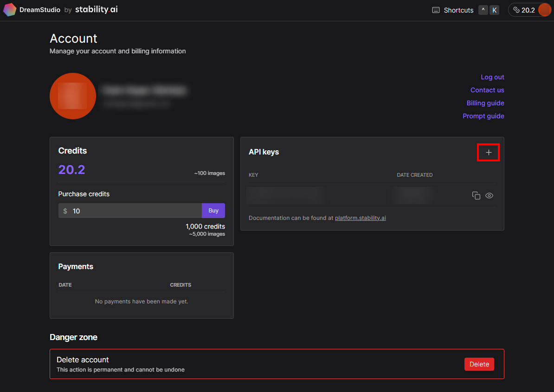Click the purchase credits amount field
This screenshot has height=392, width=554.
[135, 211]
